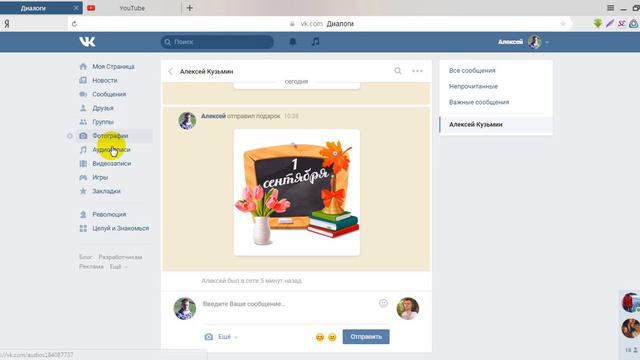Click the message input field
Viewport: 640px width, 360px height.
tap(288, 304)
